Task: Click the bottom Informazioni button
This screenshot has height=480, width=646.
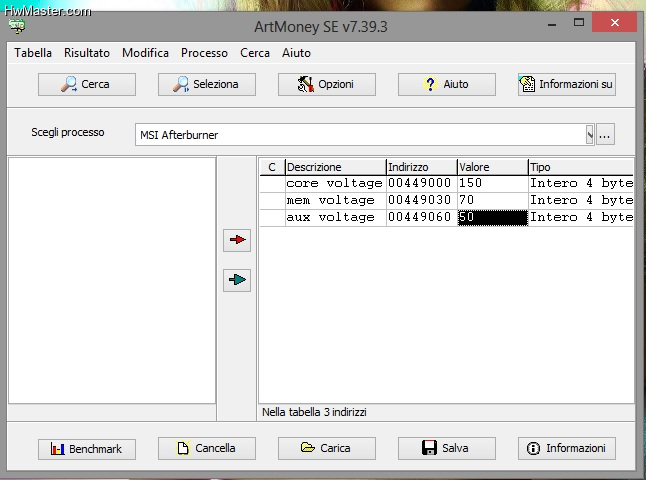Action: click(567, 449)
